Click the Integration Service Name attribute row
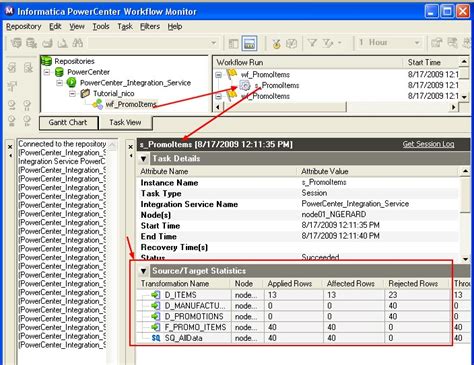 click(x=298, y=204)
